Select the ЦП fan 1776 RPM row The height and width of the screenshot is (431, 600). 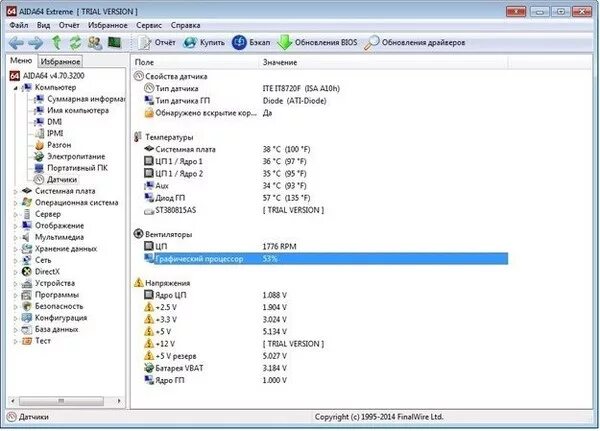coord(326,247)
